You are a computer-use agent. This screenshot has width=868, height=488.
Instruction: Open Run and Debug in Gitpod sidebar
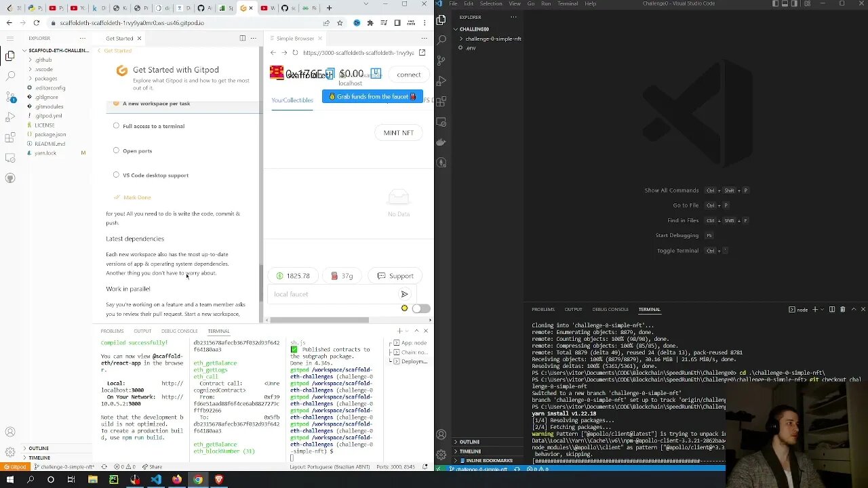(x=10, y=117)
